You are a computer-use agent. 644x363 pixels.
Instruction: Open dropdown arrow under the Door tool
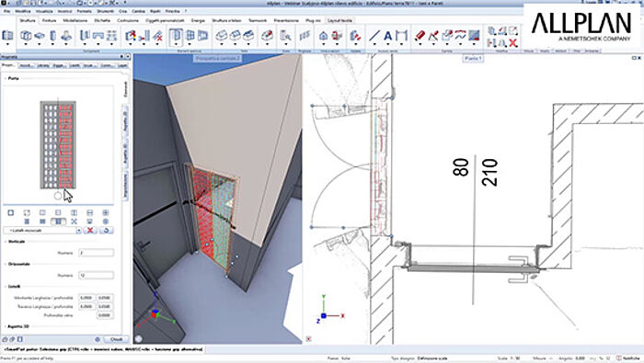click(x=176, y=43)
